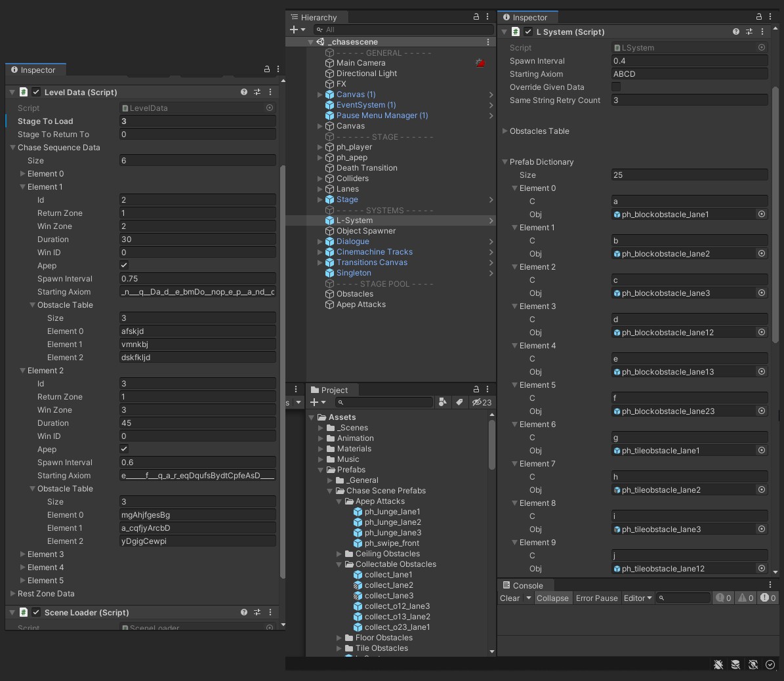The width and height of the screenshot is (784, 681).
Task: Disable the L System script component checkbox
Action: tap(528, 31)
